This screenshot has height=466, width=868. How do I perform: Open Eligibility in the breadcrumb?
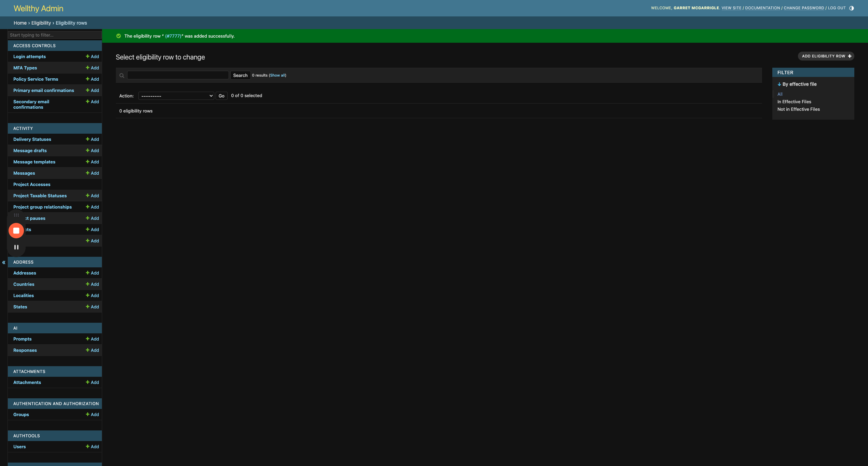click(41, 23)
